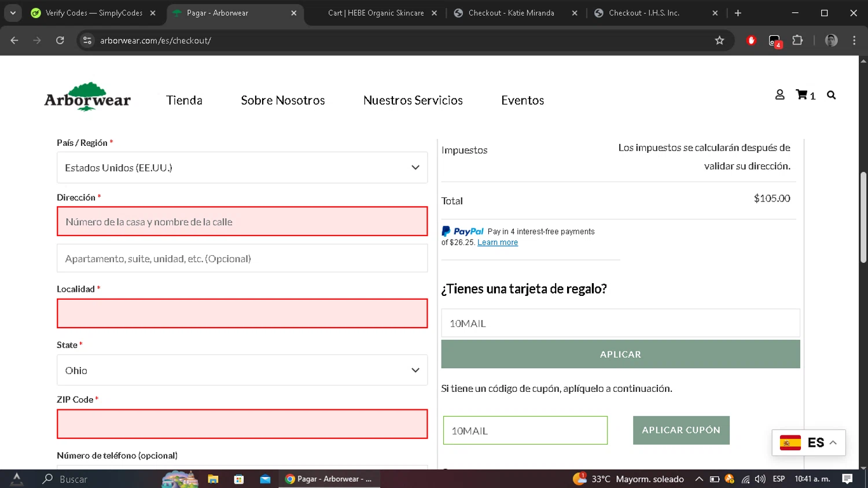Open volume icon in system tray
The width and height of the screenshot is (868, 488).
(760, 479)
